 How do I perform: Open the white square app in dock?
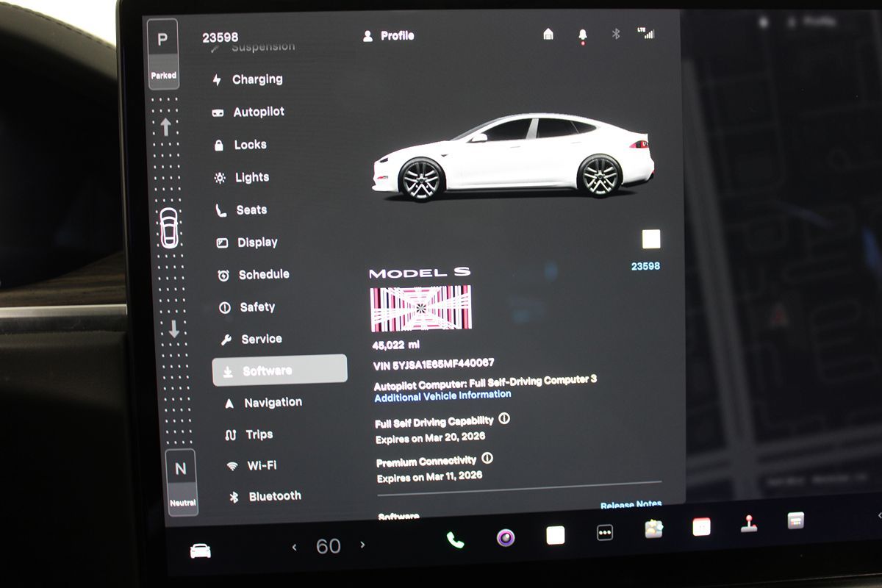pyautogui.click(x=556, y=535)
